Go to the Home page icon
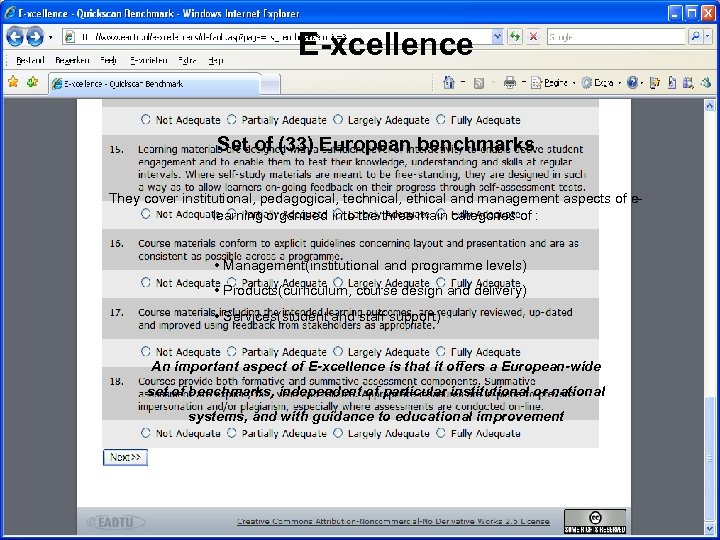 [x=449, y=83]
